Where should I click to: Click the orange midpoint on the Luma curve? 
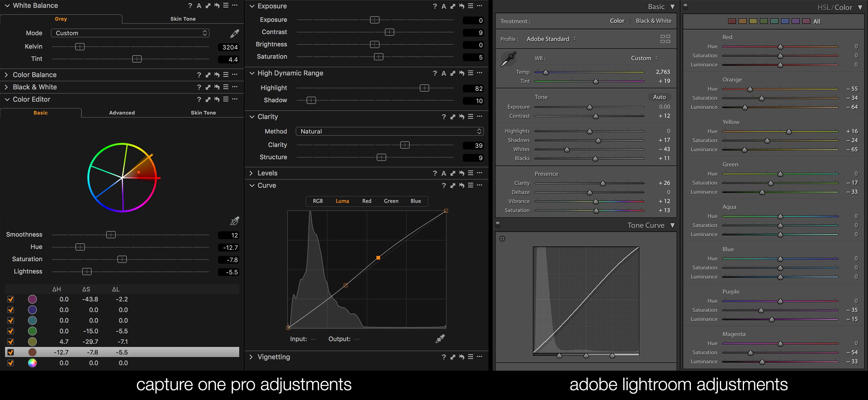point(378,258)
